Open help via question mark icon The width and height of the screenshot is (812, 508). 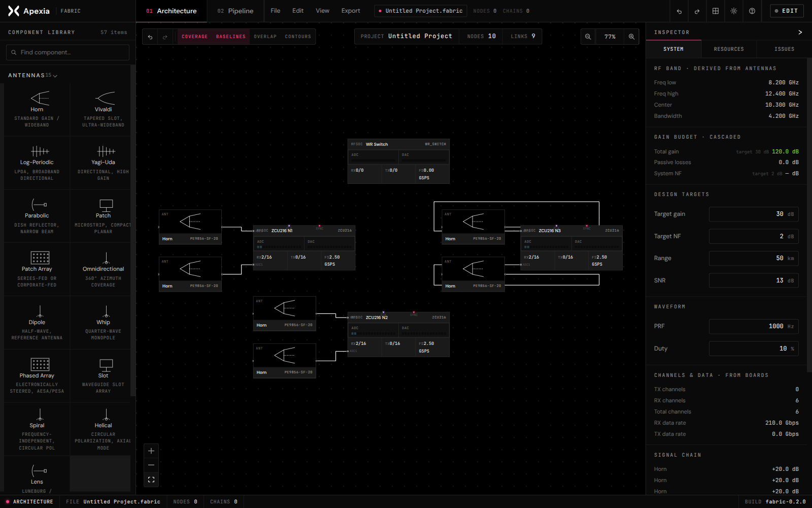coord(752,11)
